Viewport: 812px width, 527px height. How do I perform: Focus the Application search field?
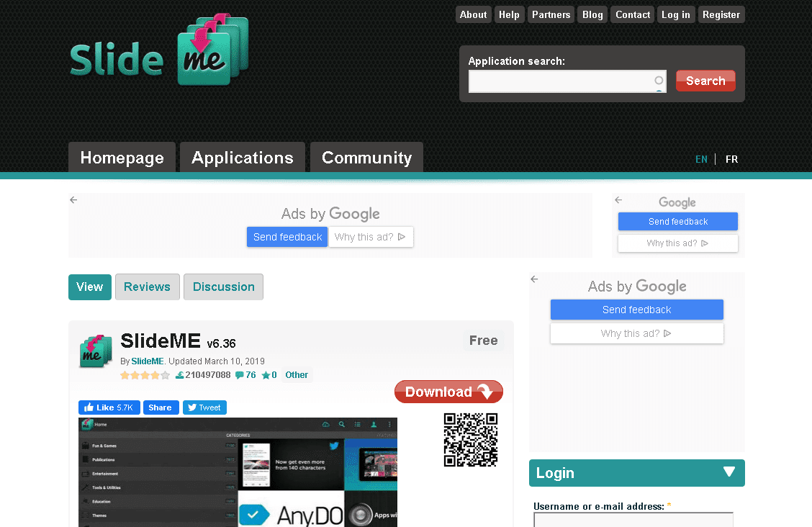coord(567,81)
